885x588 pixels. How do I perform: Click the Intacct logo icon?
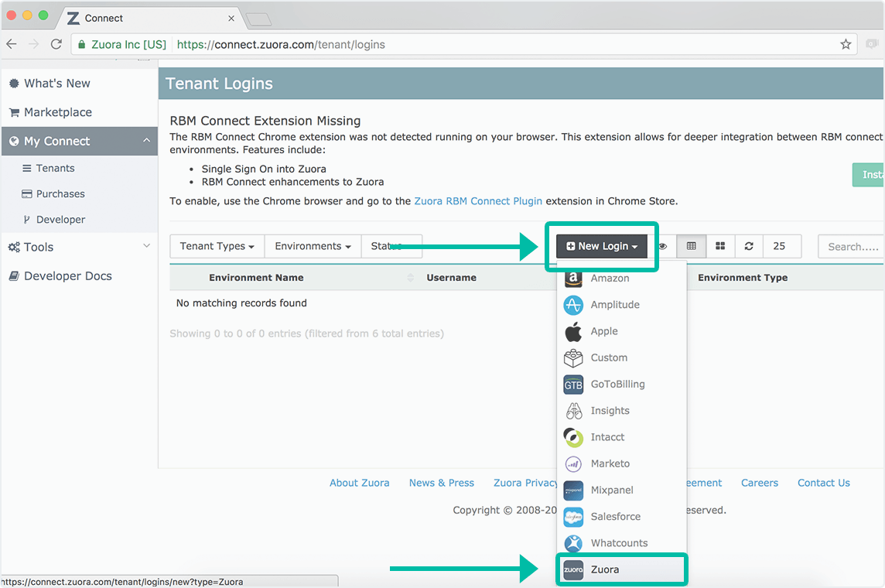click(573, 437)
